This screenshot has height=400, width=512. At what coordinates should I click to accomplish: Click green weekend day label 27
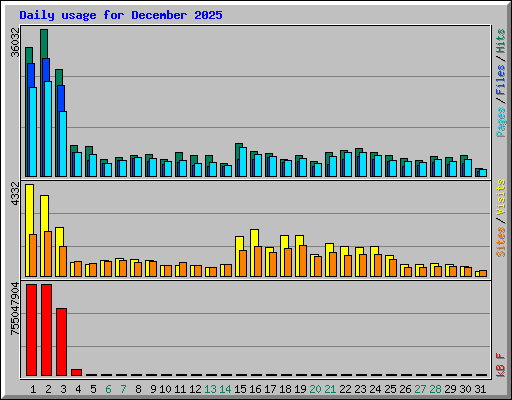[x=420, y=389]
